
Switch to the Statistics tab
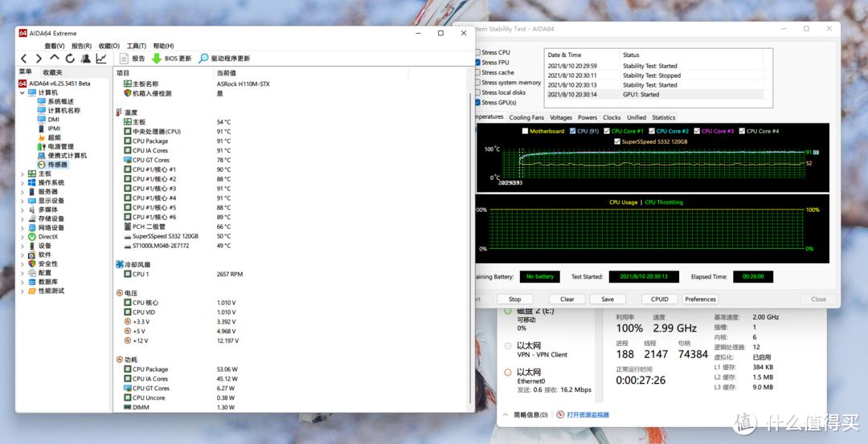tap(663, 117)
